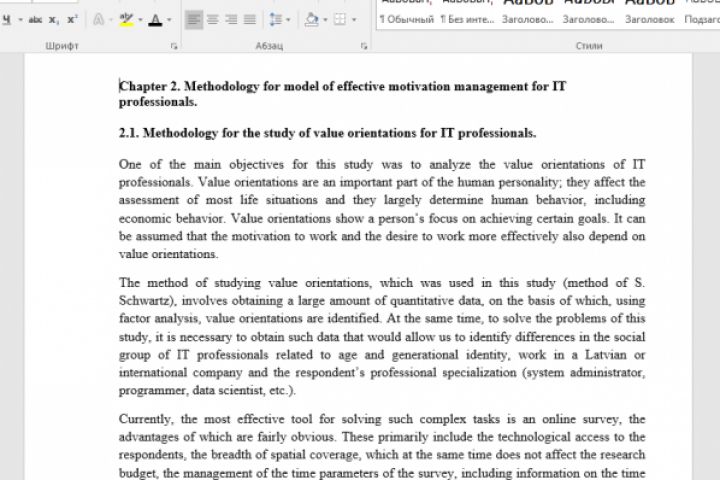Open text effects outlined A icon
Viewport: 720px width, 480px height.
(98, 19)
